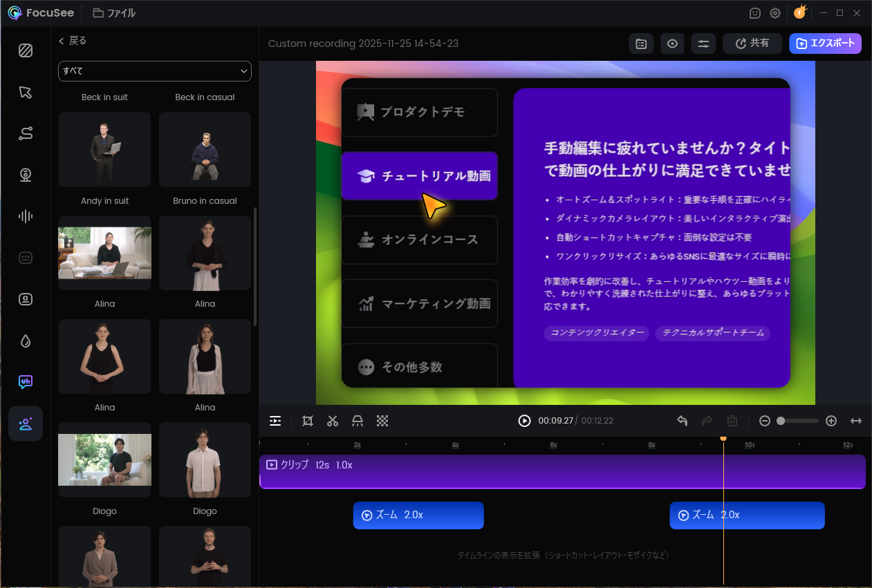Screen dimensions: 872x588
Task: Click the 共有 share button
Action: coord(752,44)
